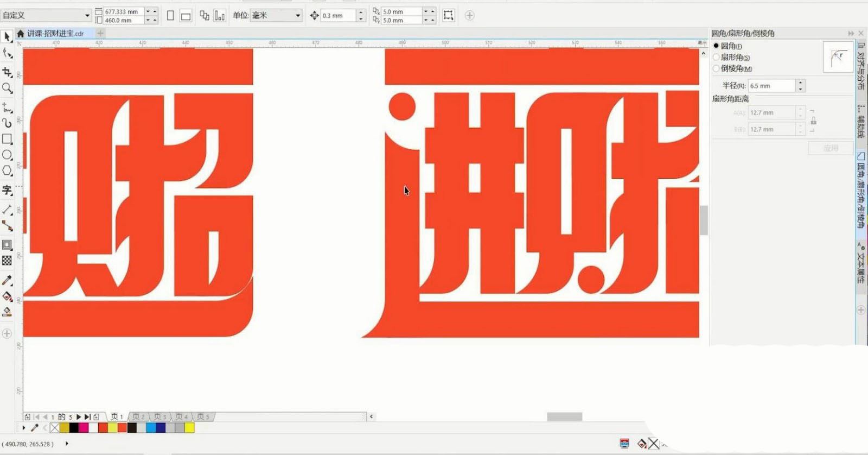The width and height of the screenshot is (868, 455).
Task: Select the Freehand curve tool
Action: pos(7,108)
